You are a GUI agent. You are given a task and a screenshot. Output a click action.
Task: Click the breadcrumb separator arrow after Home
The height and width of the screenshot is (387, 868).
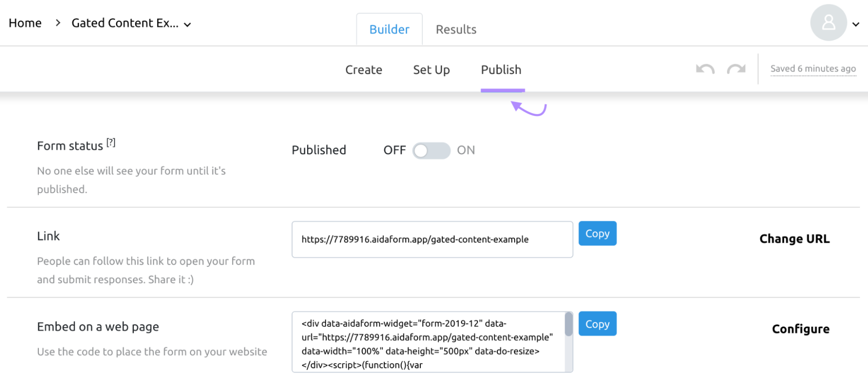tap(58, 23)
